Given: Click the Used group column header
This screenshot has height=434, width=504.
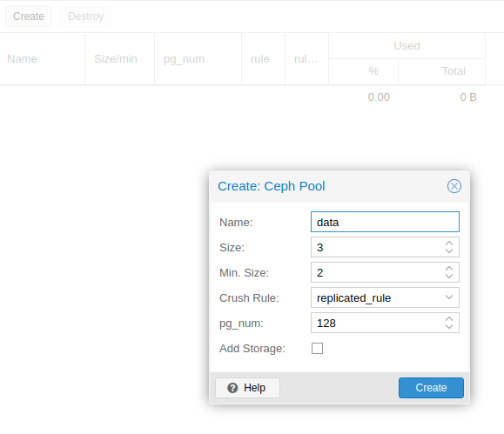Looking at the screenshot, I should (407, 45).
